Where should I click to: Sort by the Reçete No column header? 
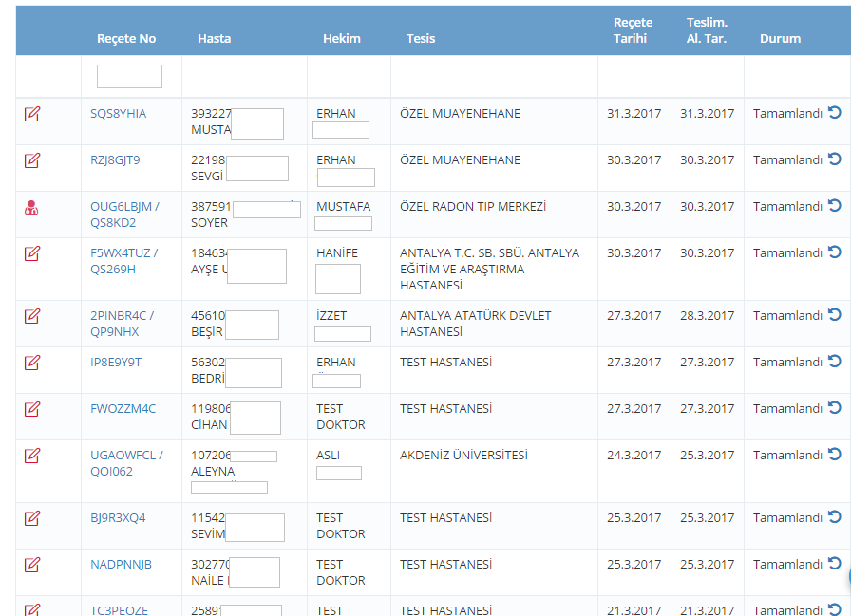click(126, 39)
